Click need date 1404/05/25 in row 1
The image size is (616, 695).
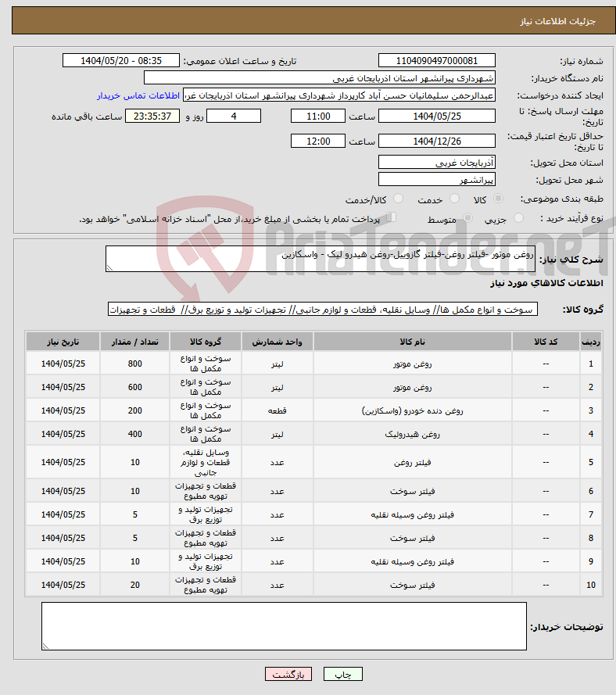[63, 364]
